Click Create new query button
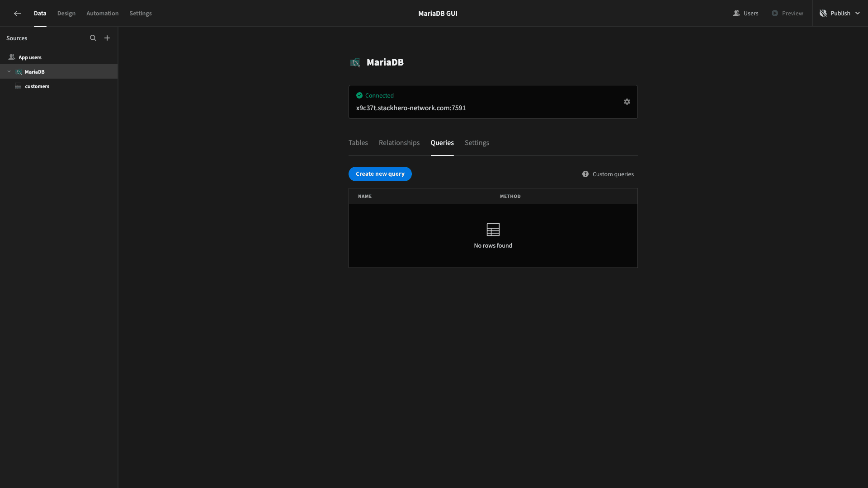868x488 pixels. tap(380, 174)
